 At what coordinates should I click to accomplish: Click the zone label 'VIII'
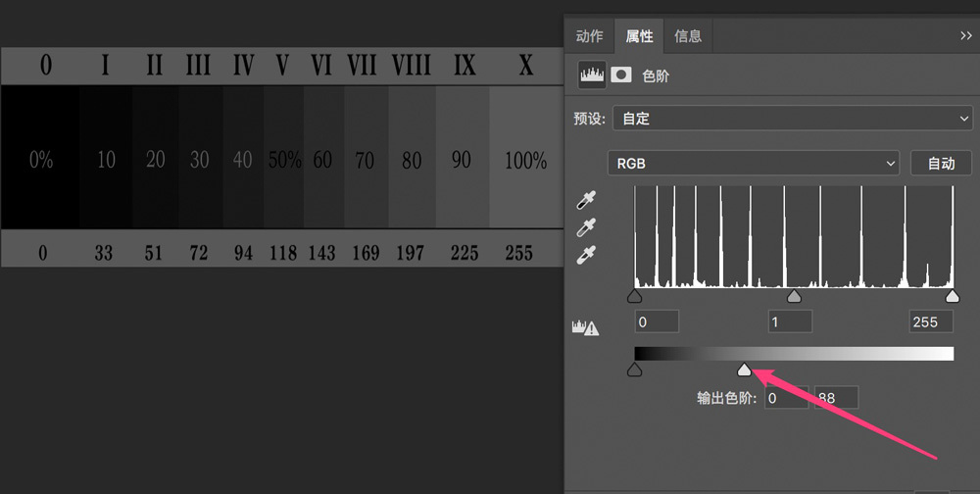pyautogui.click(x=412, y=65)
